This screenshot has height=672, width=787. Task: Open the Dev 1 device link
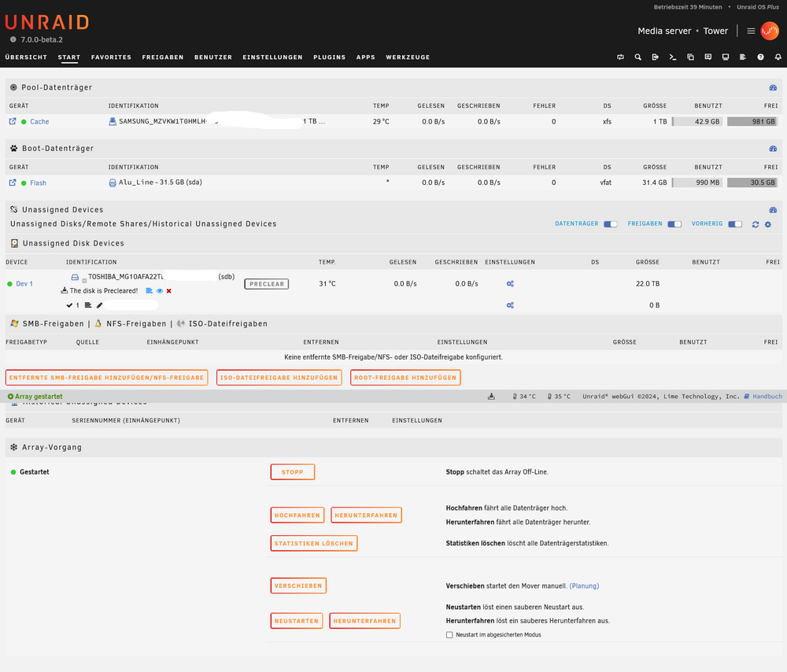point(24,284)
